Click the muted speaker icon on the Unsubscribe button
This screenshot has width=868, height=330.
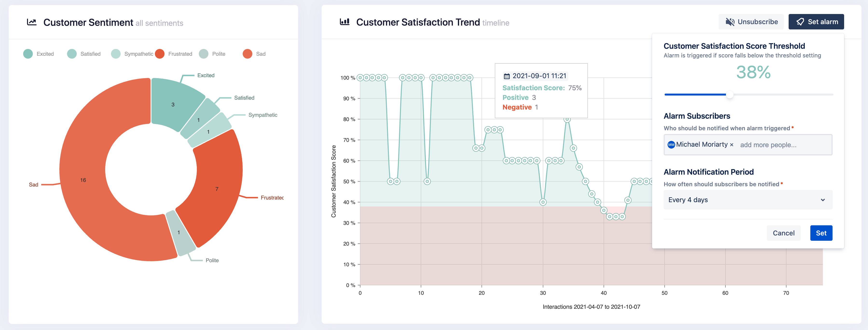[730, 21]
